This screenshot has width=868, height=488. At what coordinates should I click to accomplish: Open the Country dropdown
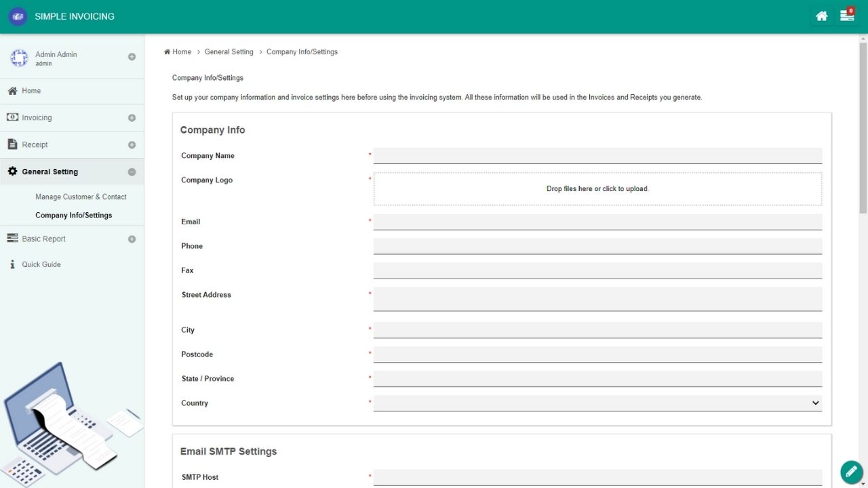(597, 403)
